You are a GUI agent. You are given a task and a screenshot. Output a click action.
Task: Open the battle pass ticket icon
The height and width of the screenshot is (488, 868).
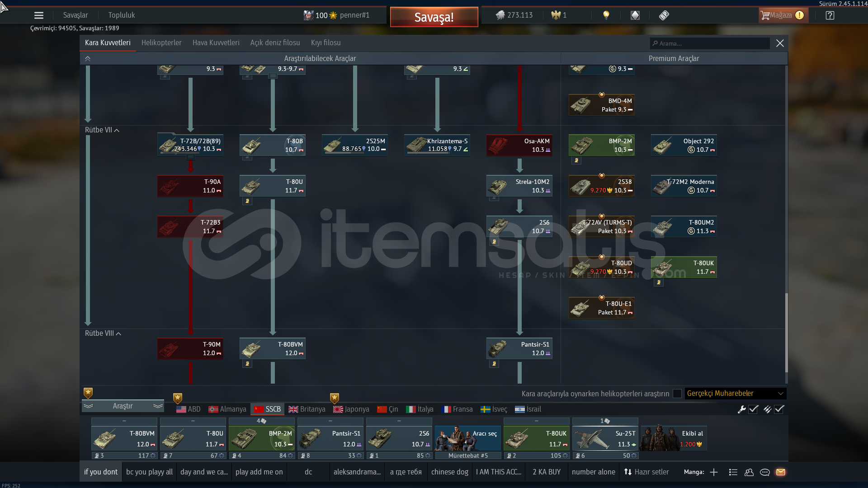coord(664,15)
